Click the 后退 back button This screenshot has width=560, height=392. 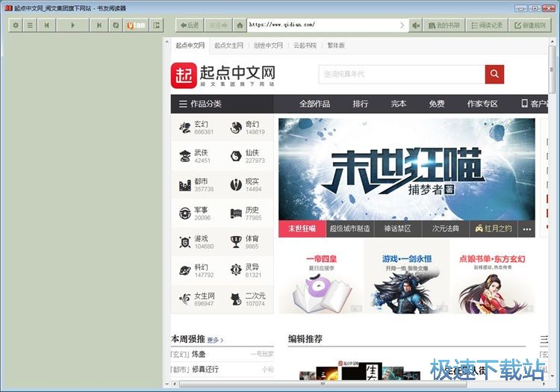(x=190, y=25)
